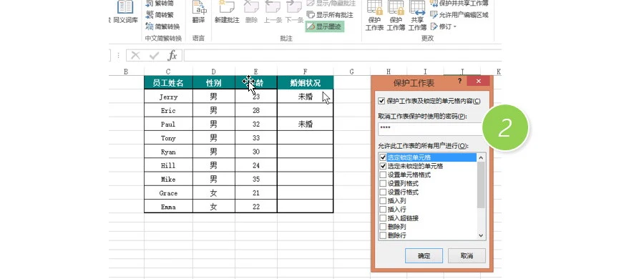Open 简繁转换 conversion options

[162, 26]
